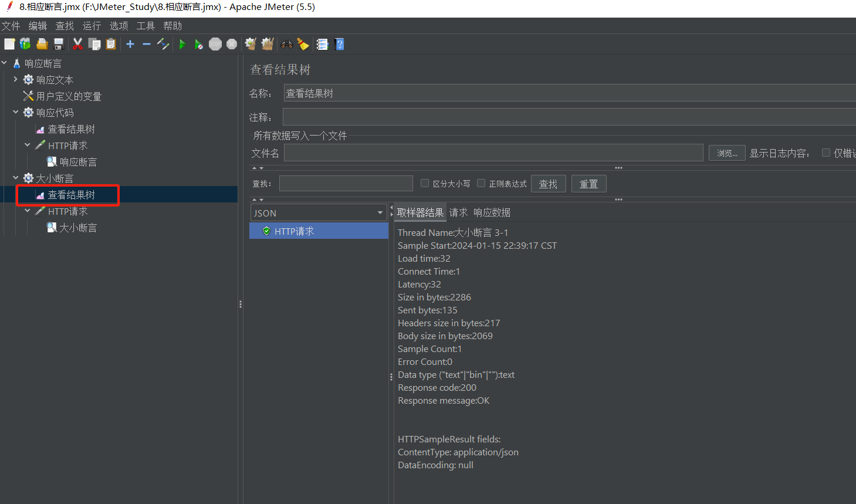Click the 用户定义的变量 tools icon
This screenshot has width=856, height=504.
tap(28, 96)
